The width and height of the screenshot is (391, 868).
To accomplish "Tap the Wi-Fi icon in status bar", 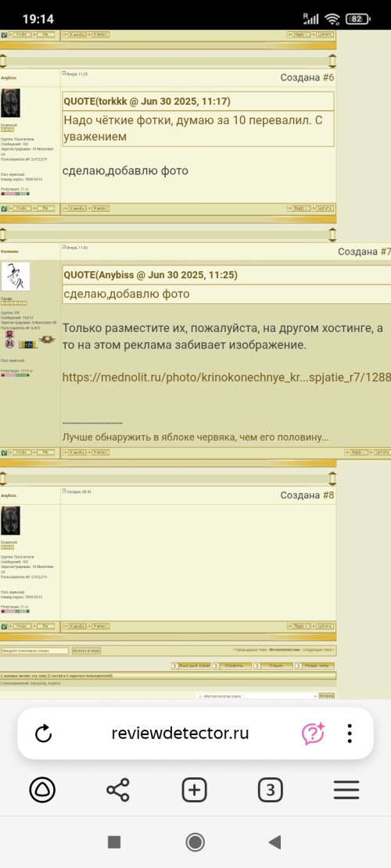I will tap(332, 19).
